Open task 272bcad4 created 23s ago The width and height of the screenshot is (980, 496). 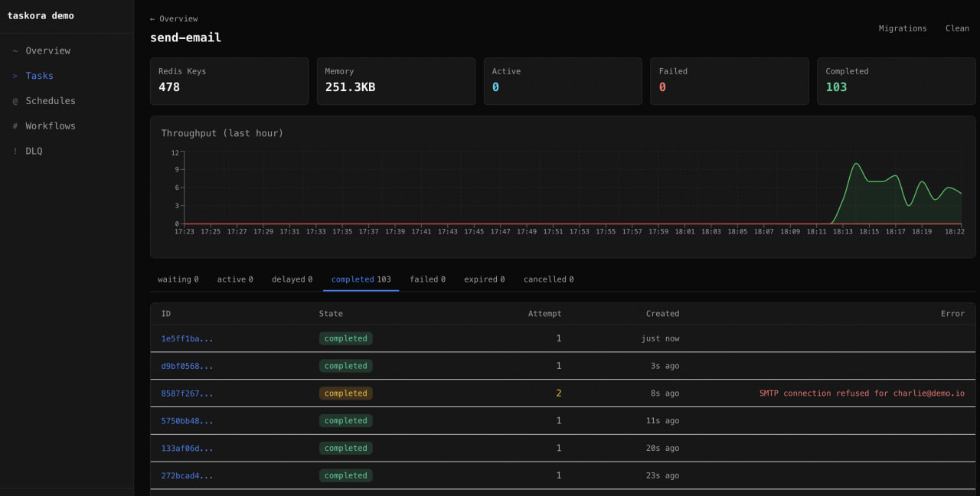186,475
